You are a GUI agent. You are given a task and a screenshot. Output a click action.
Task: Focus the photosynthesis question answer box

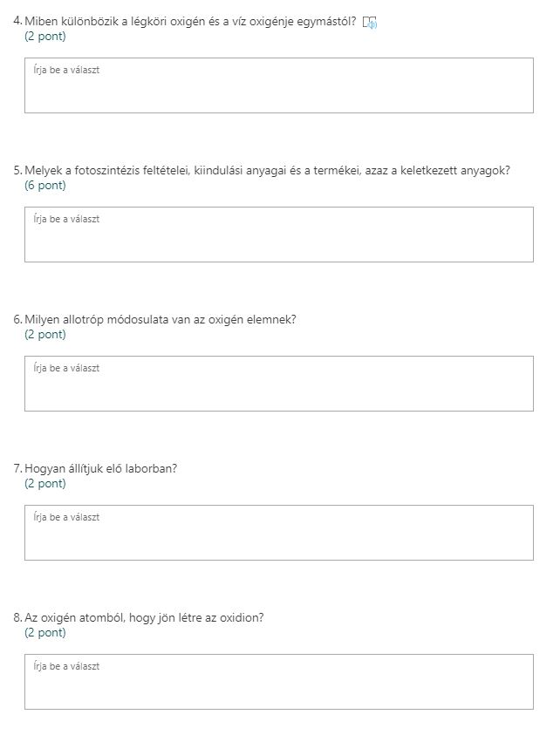point(278,235)
